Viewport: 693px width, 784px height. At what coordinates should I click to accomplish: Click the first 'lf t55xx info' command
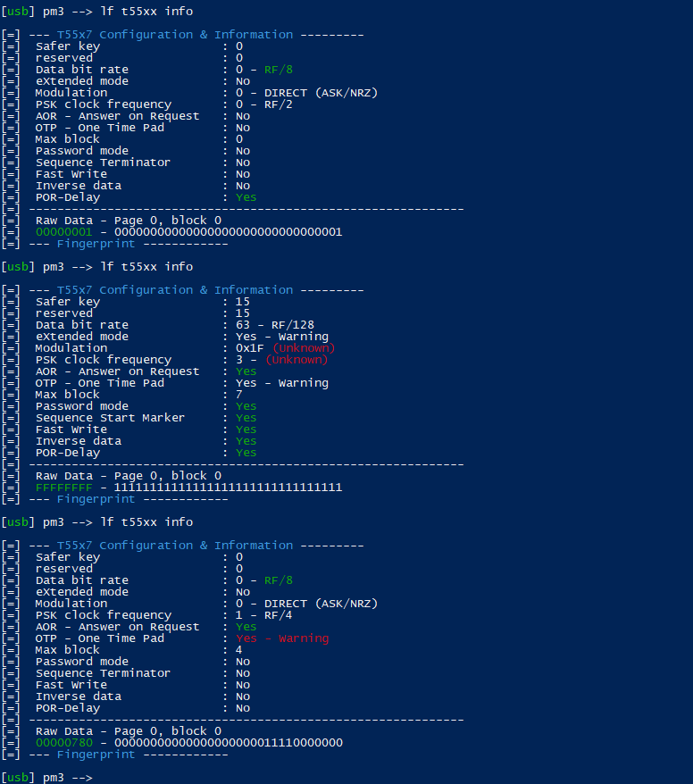pos(147,12)
